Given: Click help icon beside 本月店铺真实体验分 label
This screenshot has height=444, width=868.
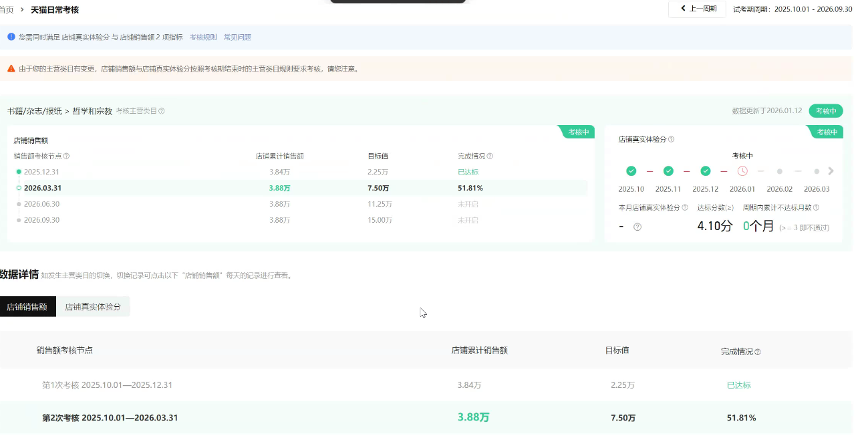Looking at the screenshot, I should click(x=684, y=208).
